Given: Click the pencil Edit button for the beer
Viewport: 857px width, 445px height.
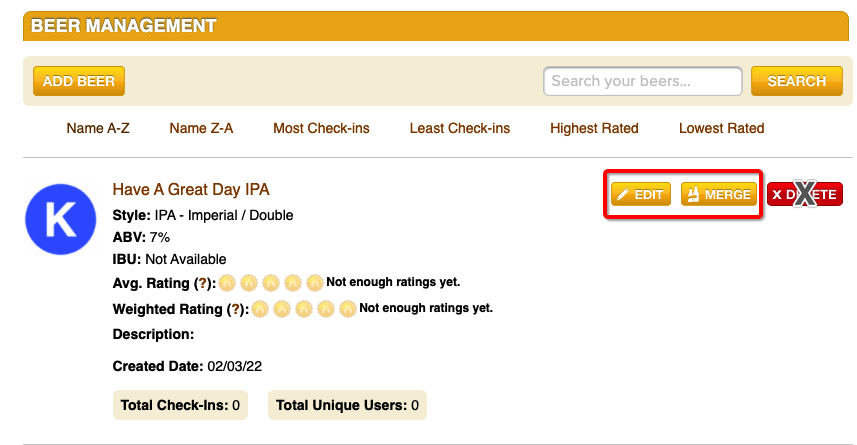Looking at the screenshot, I should click(640, 195).
